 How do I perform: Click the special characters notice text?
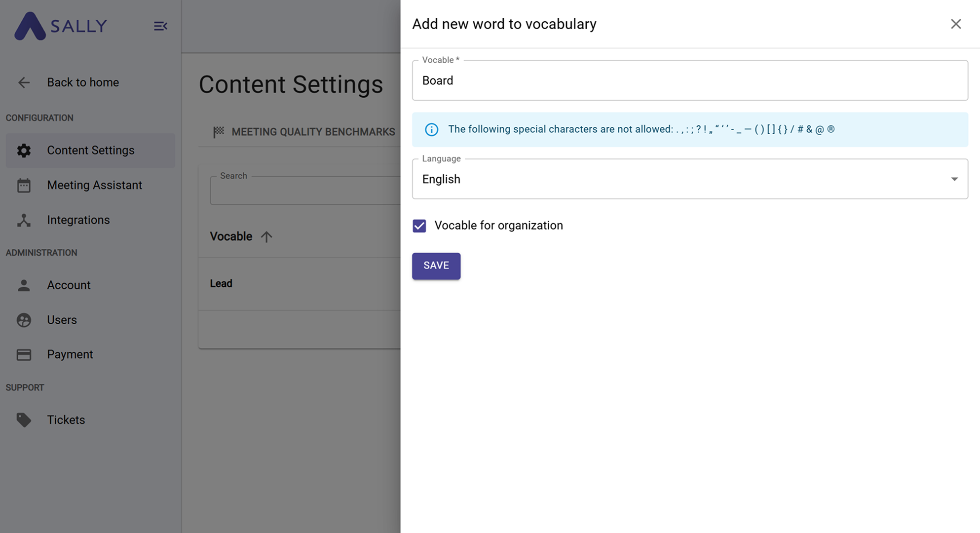point(641,129)
